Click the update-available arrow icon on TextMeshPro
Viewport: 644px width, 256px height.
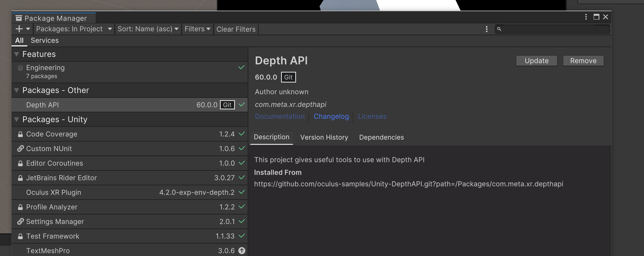242,251
